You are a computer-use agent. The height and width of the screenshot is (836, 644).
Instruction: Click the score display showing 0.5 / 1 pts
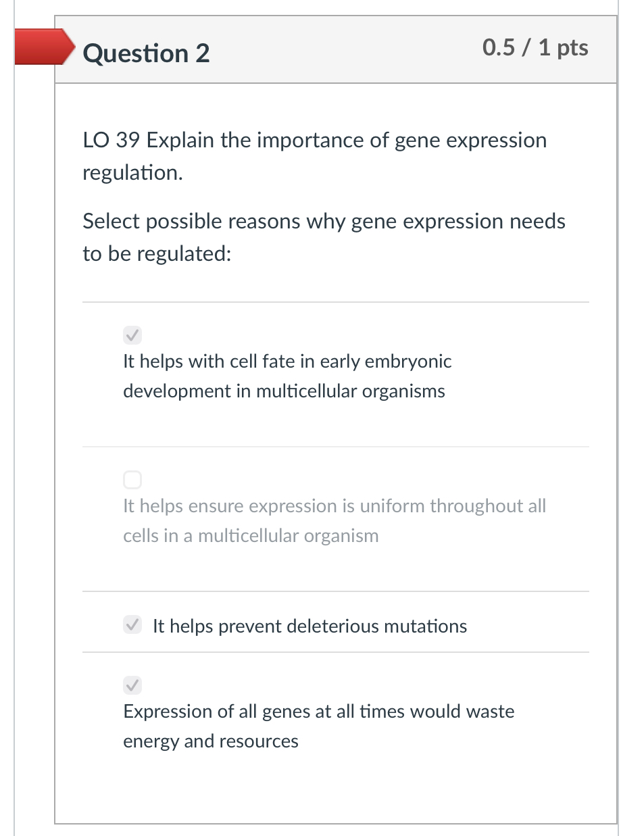[x=535, y=48]
